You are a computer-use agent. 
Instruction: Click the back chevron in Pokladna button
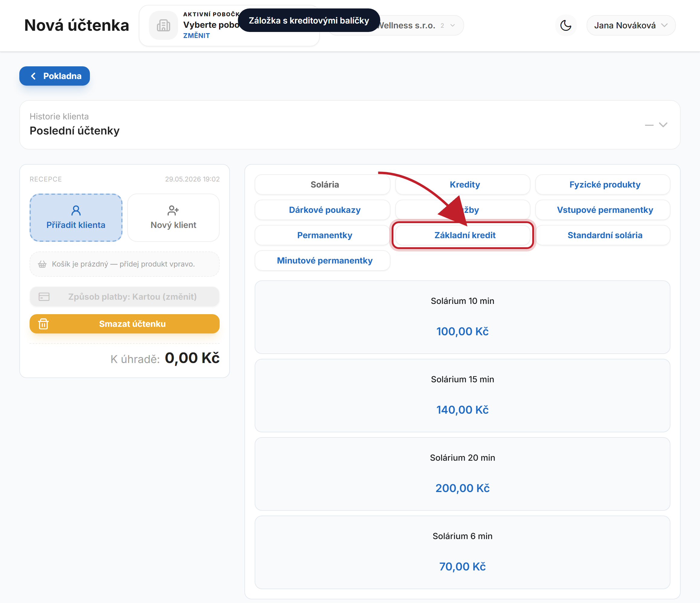33,76
